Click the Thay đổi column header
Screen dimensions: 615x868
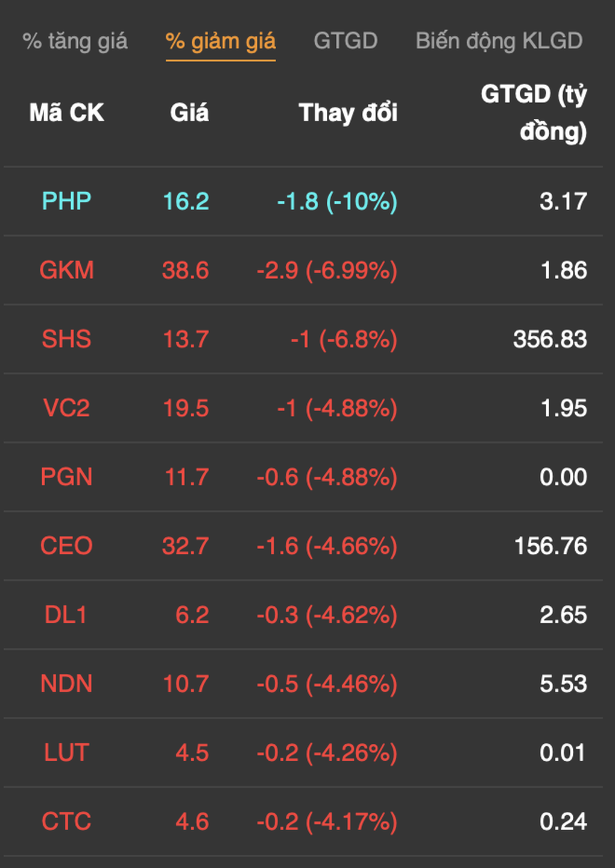pyautogui.click(x=348, y=113)
